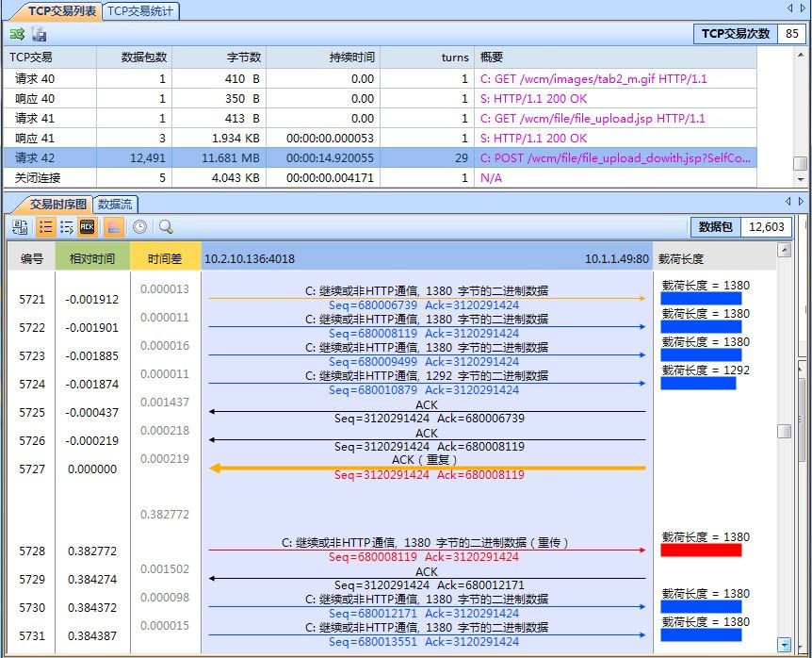This screenshot has width=812, height=658.
Task: Click the green refresh arrows icon
Action: [17, 34]
